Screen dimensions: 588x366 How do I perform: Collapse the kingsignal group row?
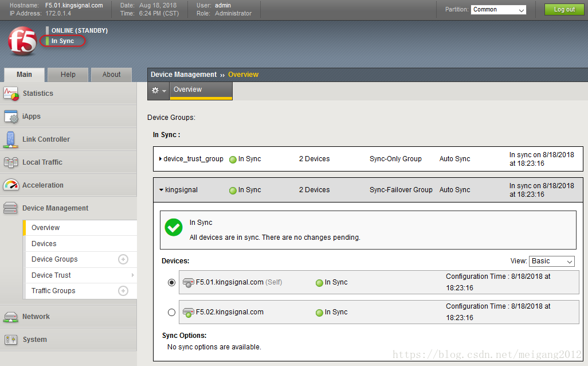(x=161, y=190)
